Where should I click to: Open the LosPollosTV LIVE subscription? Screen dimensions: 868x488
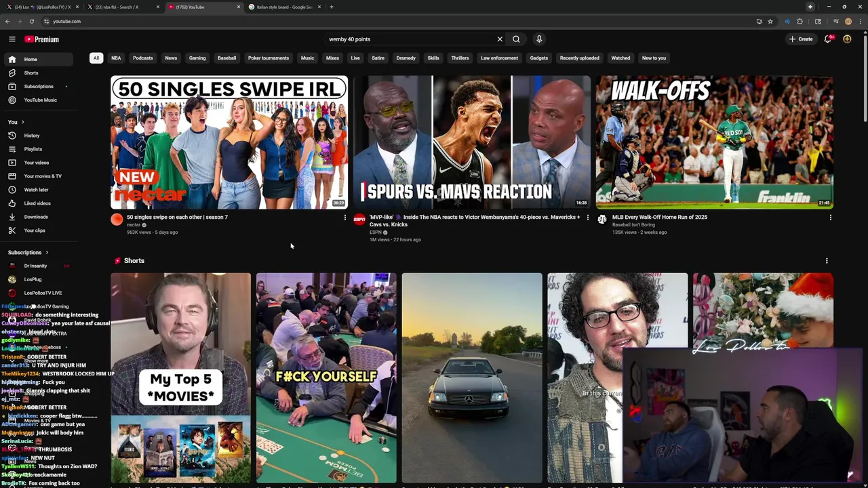(x=37, y=293)
